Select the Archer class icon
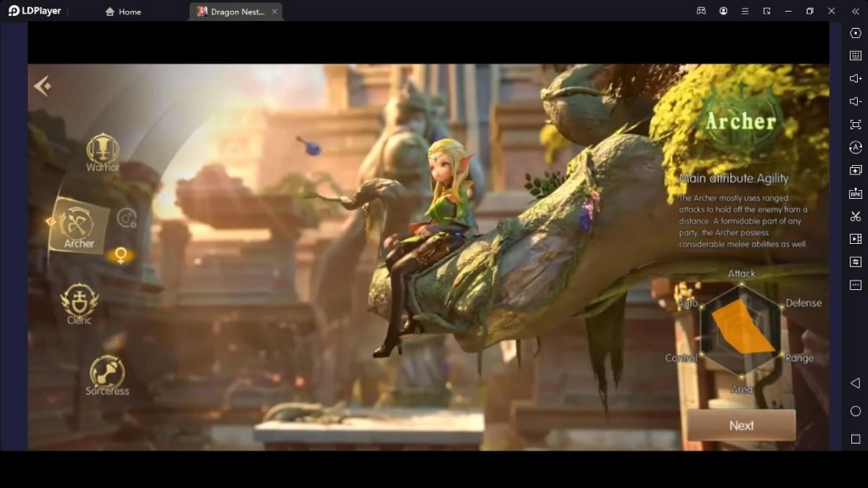This screenshot has width=868, height=488. (x=79, y=225)
